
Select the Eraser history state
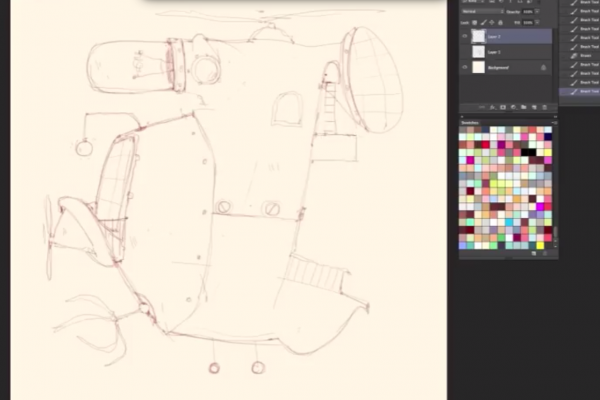(586, 57)
